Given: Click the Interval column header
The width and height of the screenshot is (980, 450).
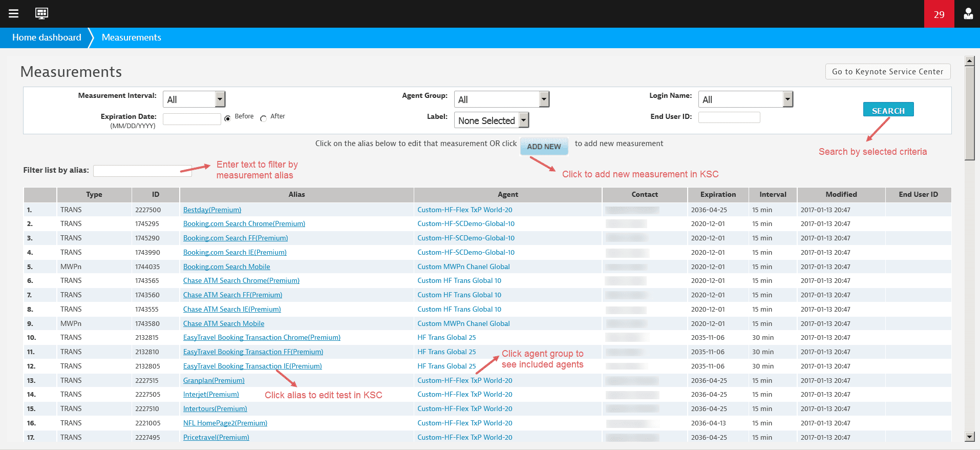Looking at the screenshot, I should point(773,194).
